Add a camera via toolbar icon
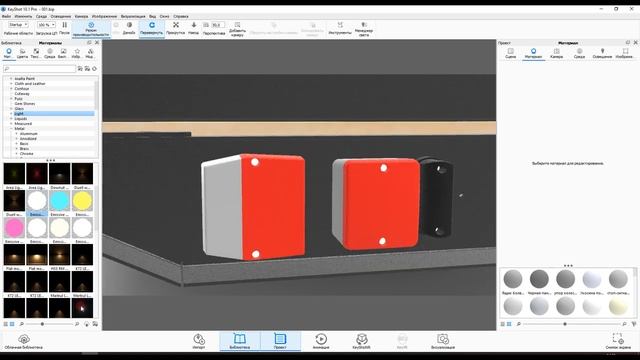The width and height of the screenshot is (640, 360). click(237, 29)
